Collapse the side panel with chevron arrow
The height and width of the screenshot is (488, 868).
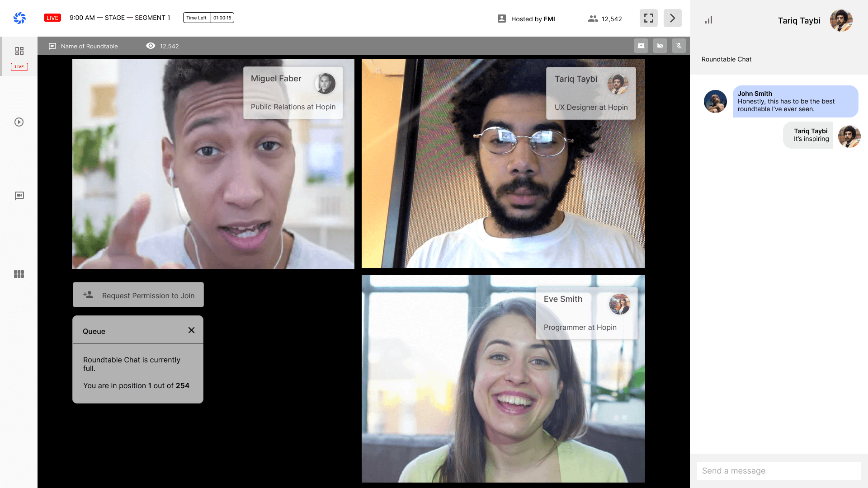(x=672, y=18)
